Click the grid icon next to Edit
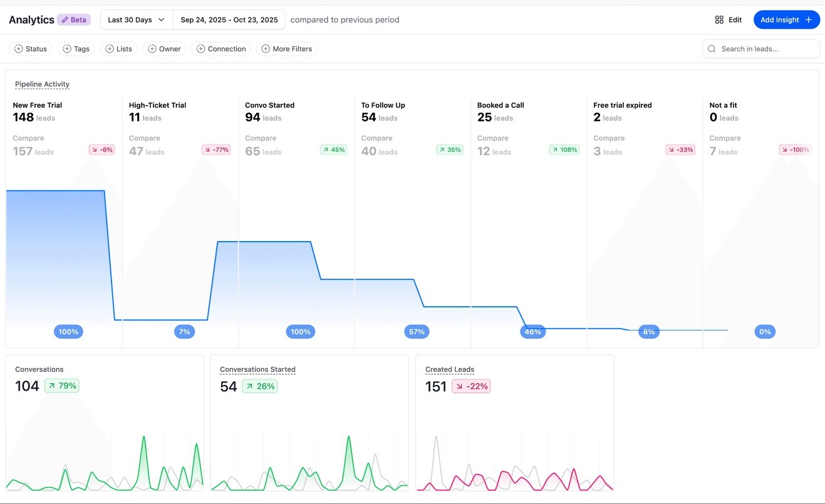Screen dimensions: 825x504 click(x=719, y=20)
